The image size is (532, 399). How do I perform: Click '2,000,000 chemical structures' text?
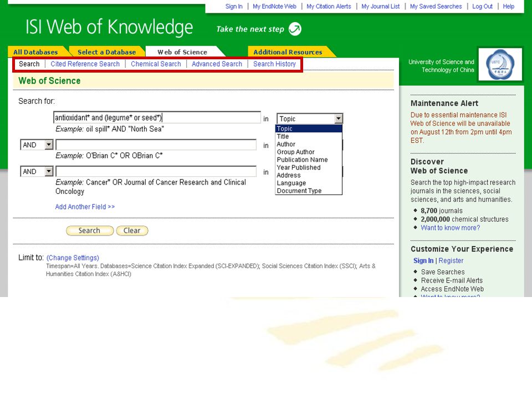(464, 219)
